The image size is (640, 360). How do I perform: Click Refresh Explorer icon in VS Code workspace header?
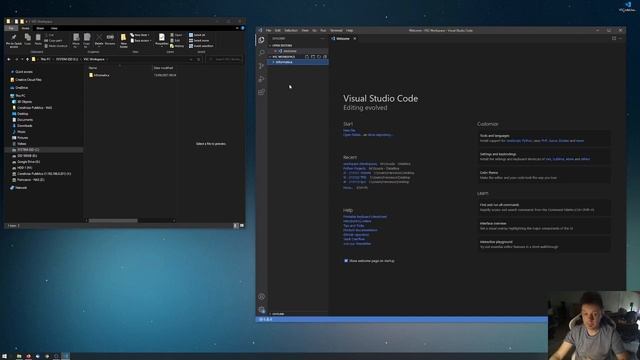point(319,57)
